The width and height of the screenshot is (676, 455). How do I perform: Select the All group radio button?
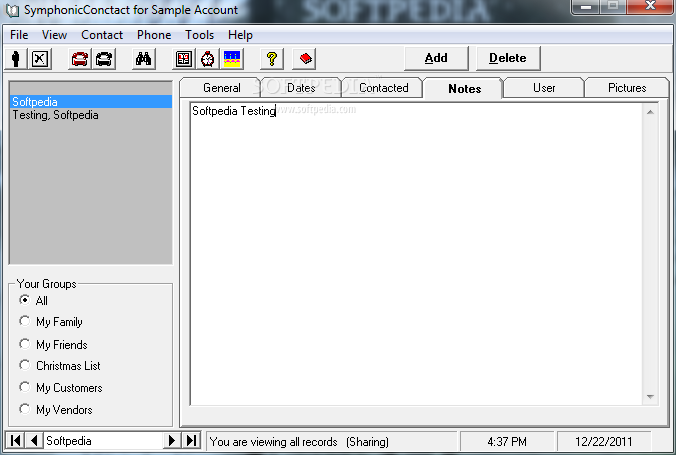coord(25,299)
